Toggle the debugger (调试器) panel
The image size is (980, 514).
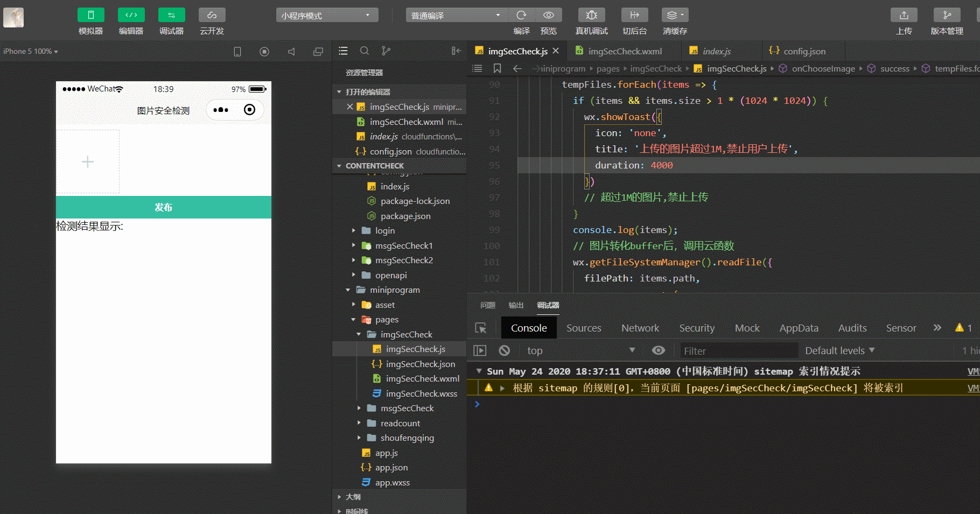point(171,15)
